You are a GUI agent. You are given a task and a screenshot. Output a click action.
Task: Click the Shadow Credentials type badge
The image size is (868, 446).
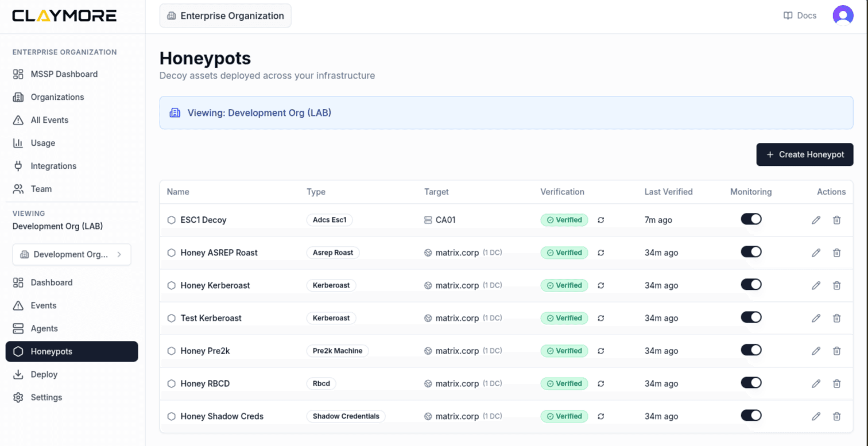pyautogui.click(x=346, y=416)
